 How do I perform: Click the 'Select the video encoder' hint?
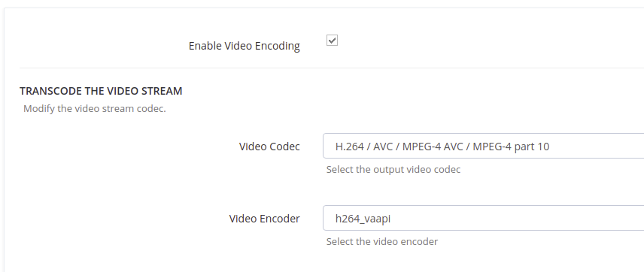(x=382, y=242)
